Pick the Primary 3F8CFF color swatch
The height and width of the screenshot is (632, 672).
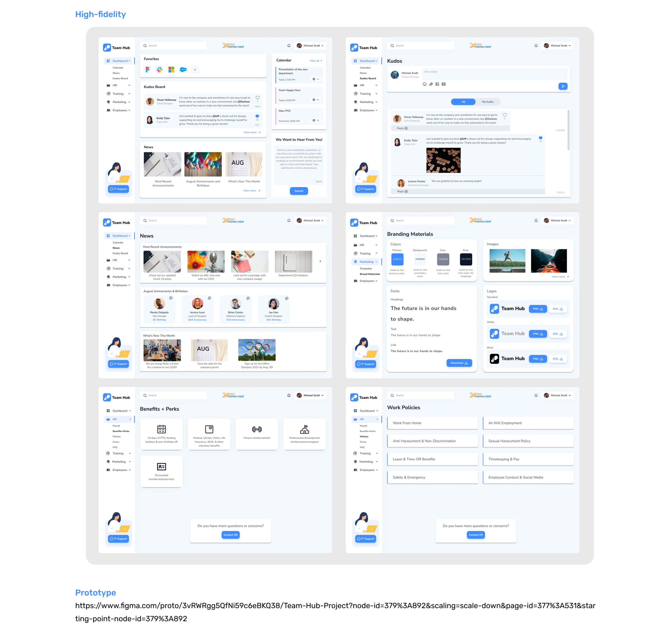[x=397, y=259]
